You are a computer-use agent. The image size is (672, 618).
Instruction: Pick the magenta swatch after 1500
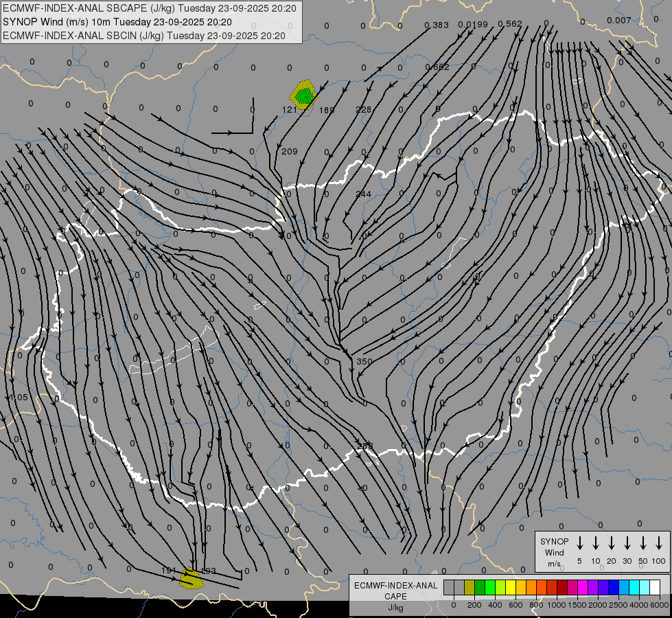pos(583,588)
